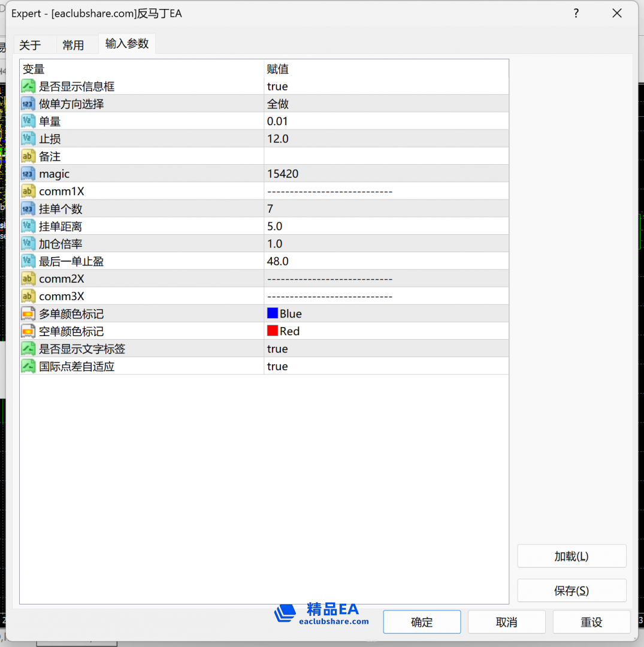Image resolution: width=644 pixels, height=647 pixels.
Task: Click the color icon beside 多单颜色标记
Action: [28, 314]
